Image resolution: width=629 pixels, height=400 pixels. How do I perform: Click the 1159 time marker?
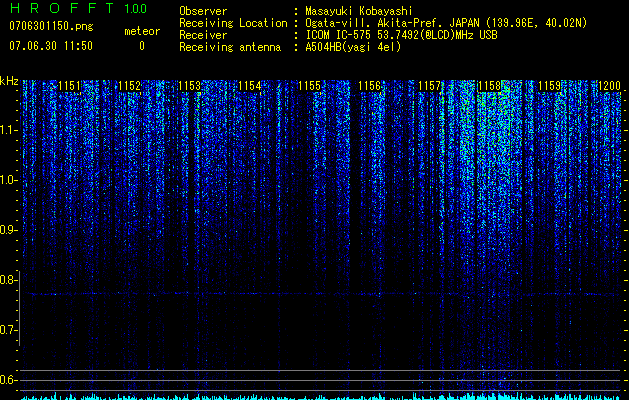coord(550,86)
